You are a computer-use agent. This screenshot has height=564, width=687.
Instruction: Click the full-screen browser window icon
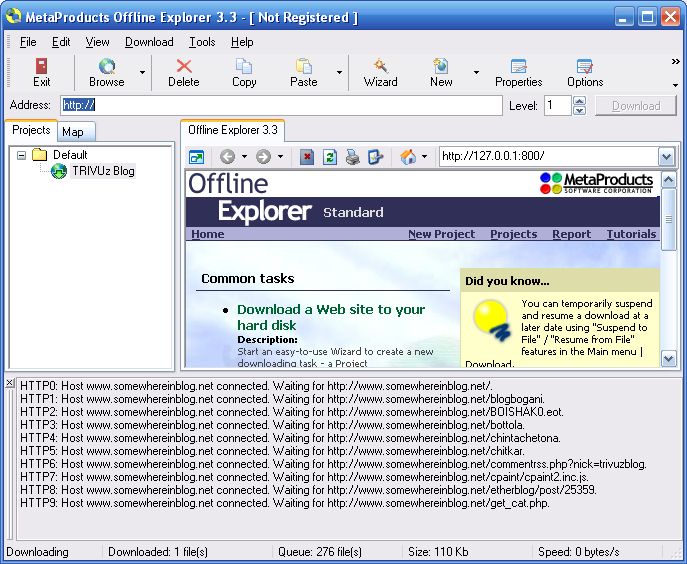coord(196,157)
